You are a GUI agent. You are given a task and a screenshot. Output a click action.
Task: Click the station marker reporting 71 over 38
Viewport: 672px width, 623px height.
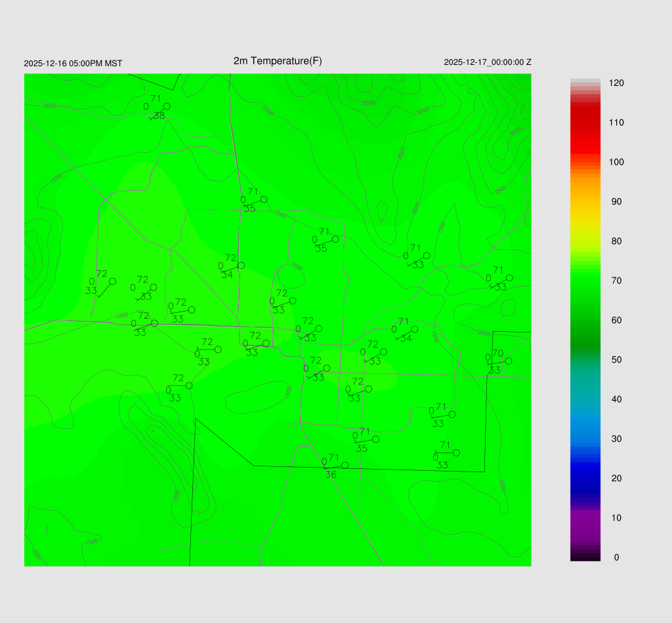coord(167,106)
